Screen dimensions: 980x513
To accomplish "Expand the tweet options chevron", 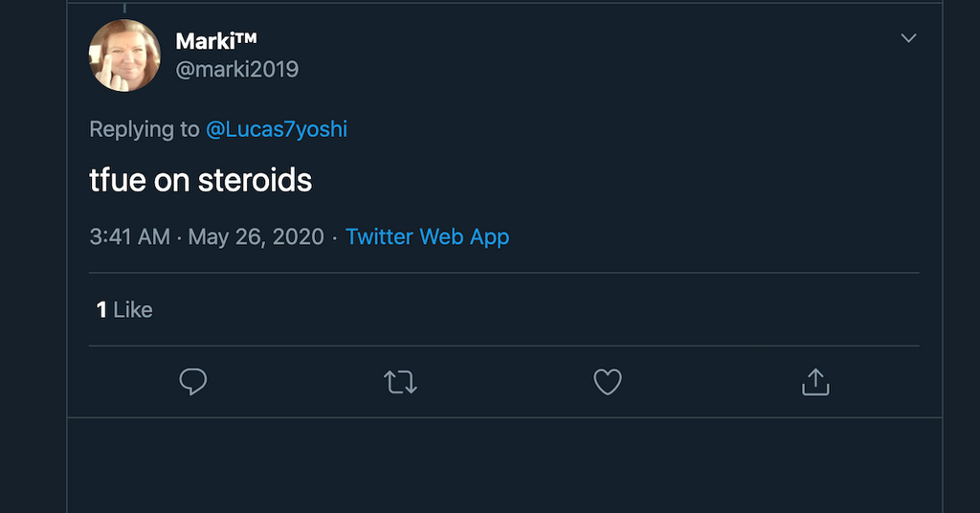I will click(x=909, y=38).
